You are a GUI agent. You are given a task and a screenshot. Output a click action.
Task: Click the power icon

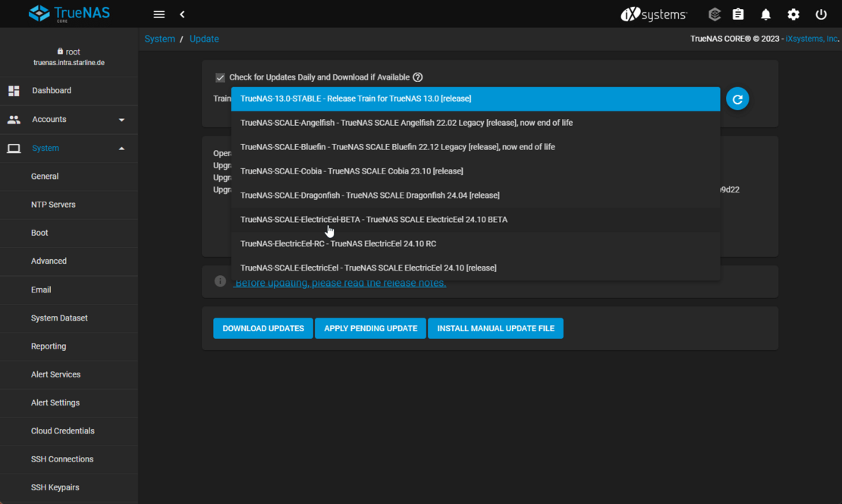point(821,14)
